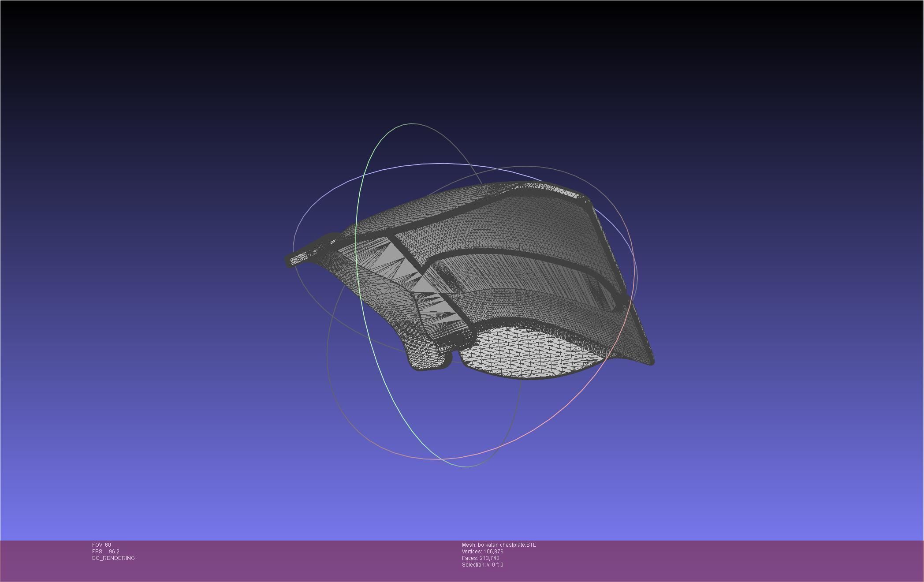
Task: Click the chestplate wireframe mesh model
Action: (x=470, y=280)
